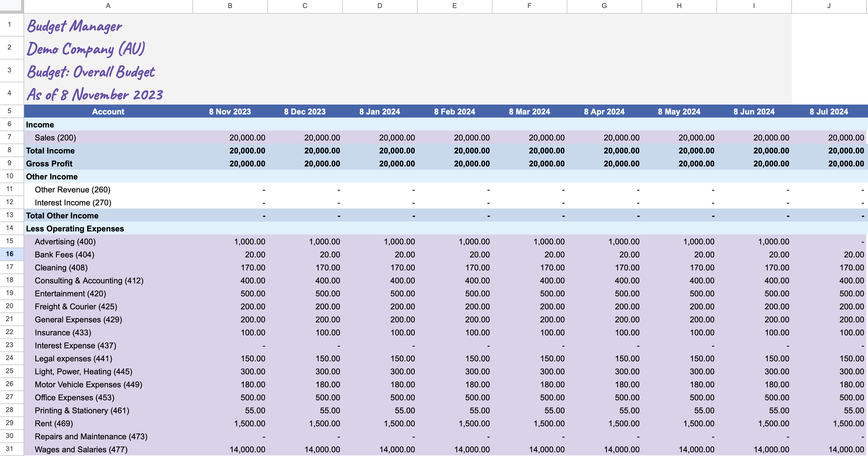Click the 'Freight & Courier (425)' cell
Screen dimensions: 868x456
coord(108,306)
